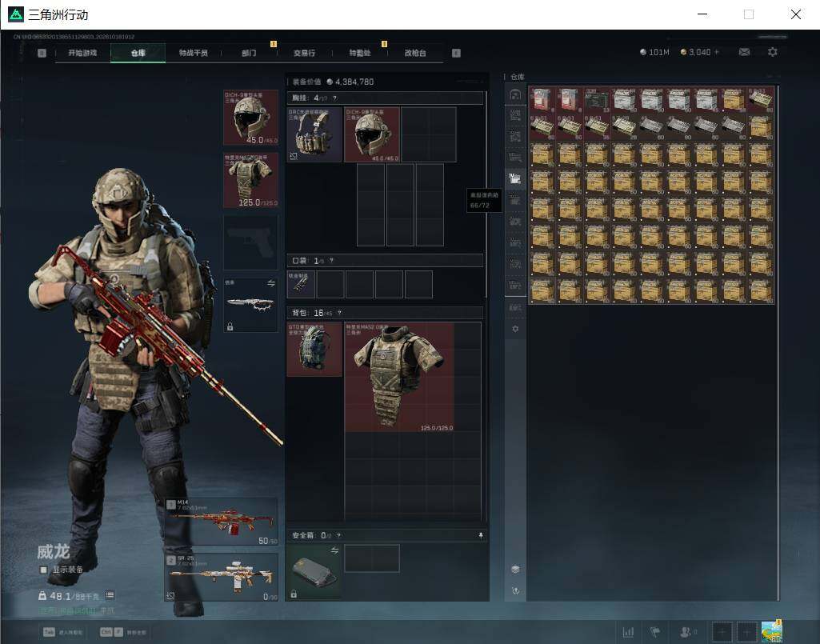This screenshot has width=820, height=644.
Task: Click the help question mark next to 口袋
Action: (x=331, y=260)
